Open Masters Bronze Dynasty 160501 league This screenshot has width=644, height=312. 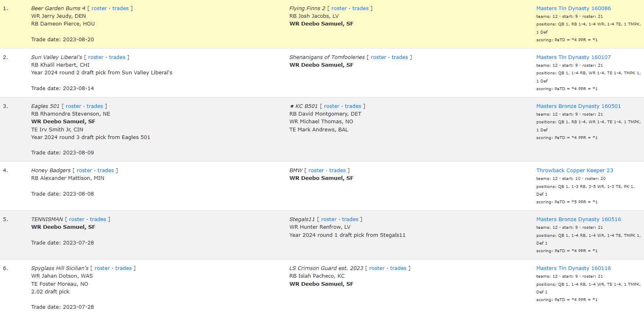(x=578, y=106)
